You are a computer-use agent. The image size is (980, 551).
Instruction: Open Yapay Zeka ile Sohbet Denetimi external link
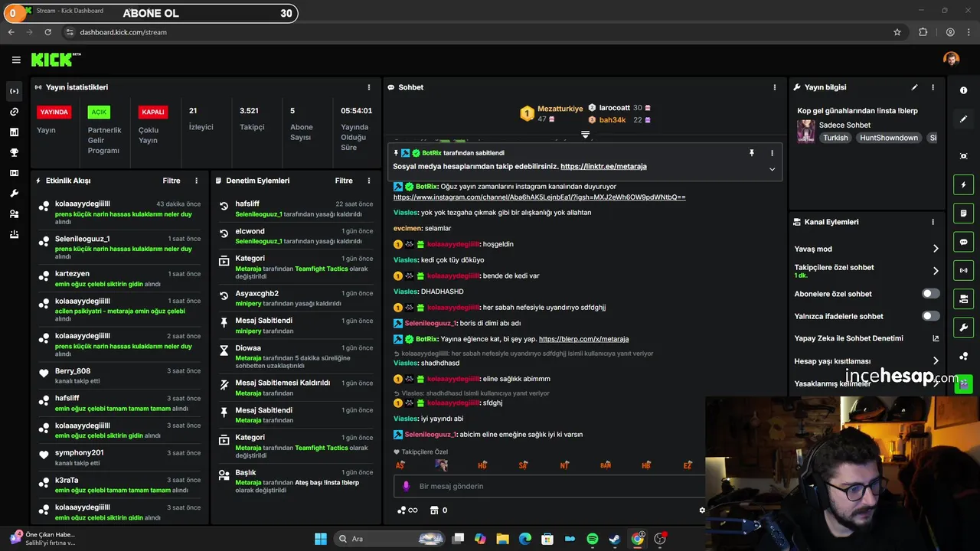point(936,338)
